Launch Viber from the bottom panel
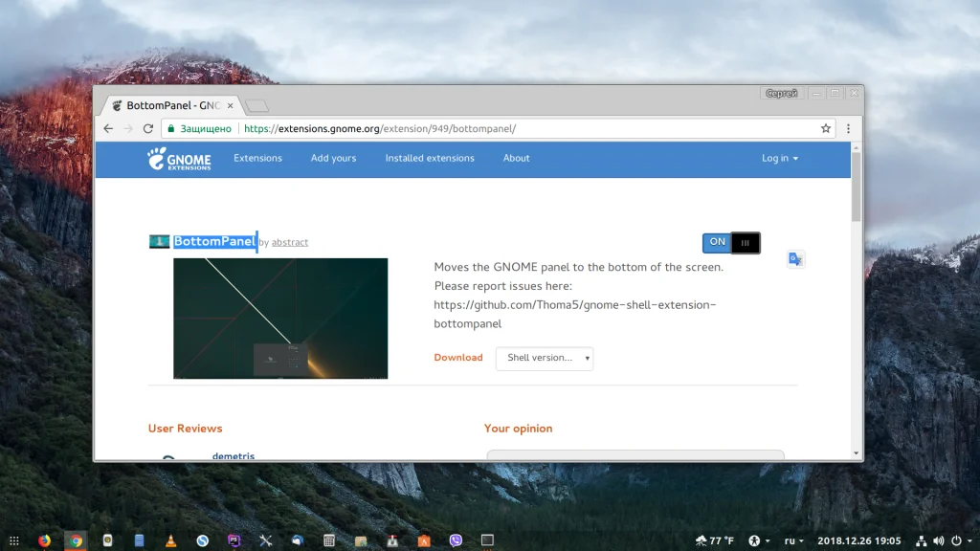The height and width of the screenshot is (551, 980). 456,540
